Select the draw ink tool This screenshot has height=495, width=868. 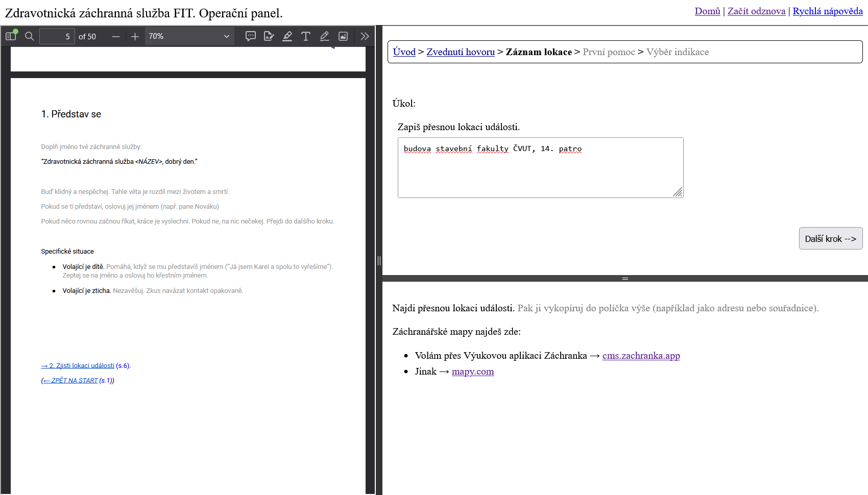point(324,36)
